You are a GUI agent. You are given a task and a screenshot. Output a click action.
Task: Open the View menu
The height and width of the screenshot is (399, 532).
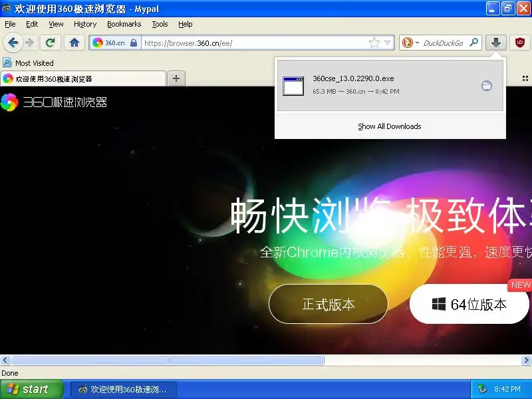coord(56,24)
